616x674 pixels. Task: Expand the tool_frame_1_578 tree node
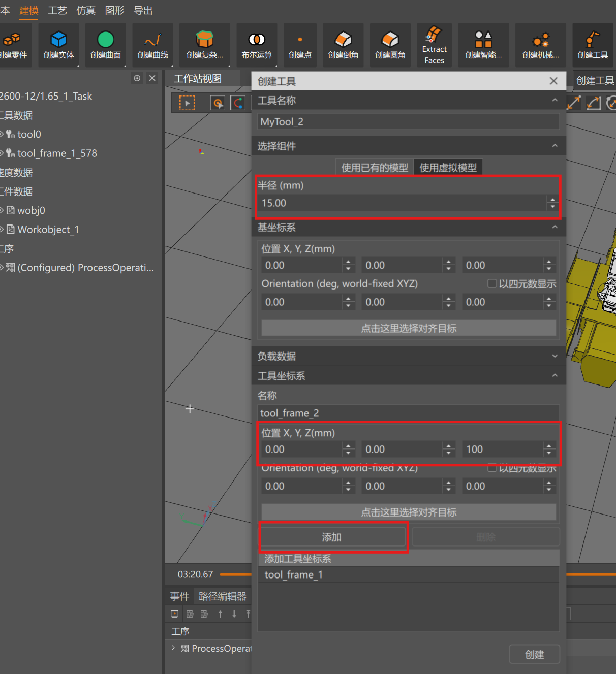click(2, 153)
